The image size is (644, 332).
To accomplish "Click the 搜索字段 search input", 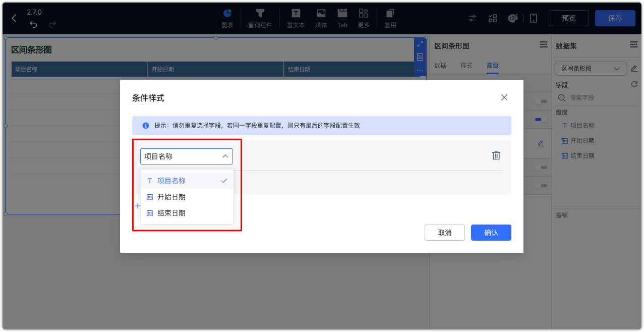I will pyautogui.click(x=595, y=97).
